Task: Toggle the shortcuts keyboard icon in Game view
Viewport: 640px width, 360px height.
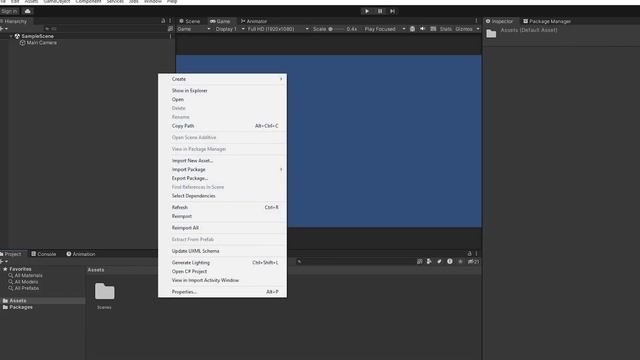Action: tap(433, 29)
